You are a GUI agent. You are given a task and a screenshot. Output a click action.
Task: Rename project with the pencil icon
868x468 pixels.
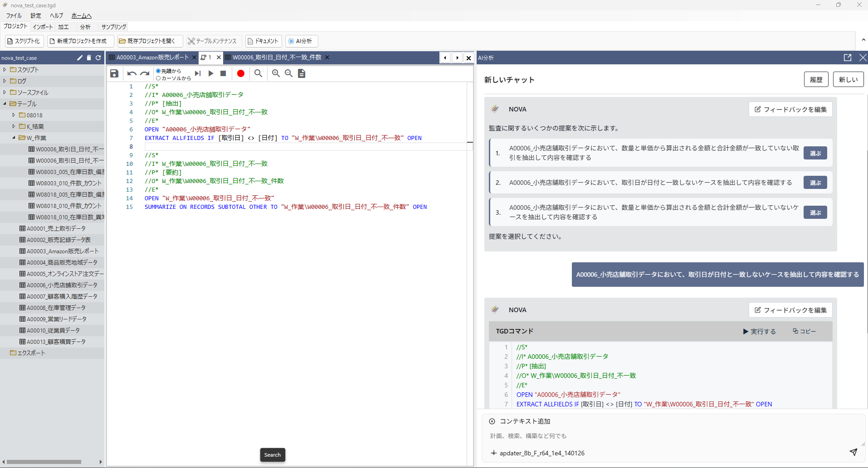click(x=79, y=58)
